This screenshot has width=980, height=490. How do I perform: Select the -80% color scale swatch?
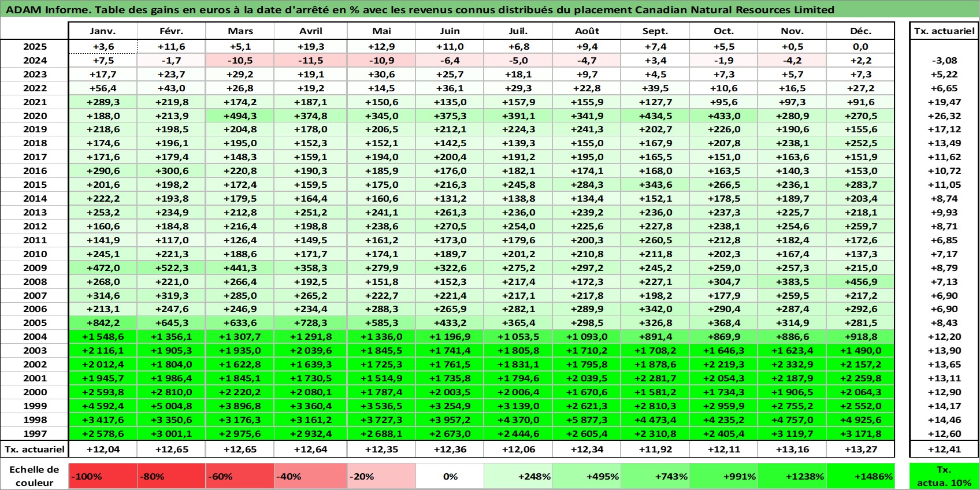172,476
